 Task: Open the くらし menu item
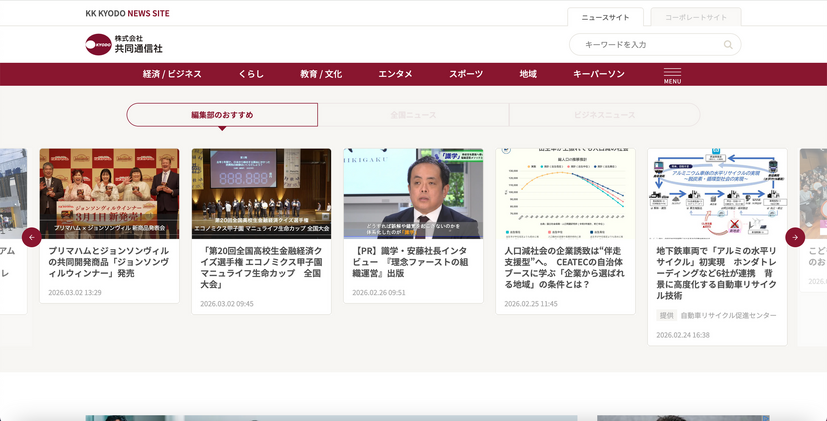251,74
